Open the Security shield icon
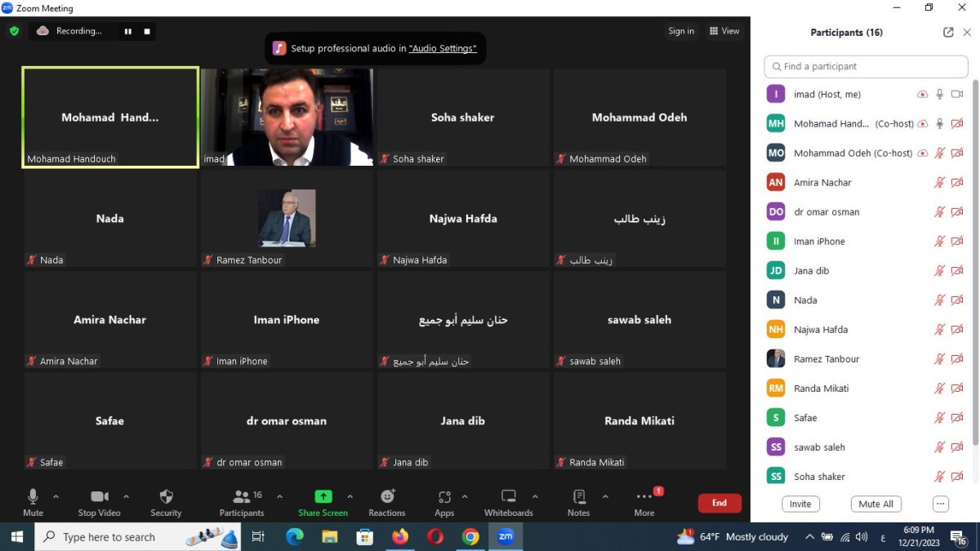 (166, 497)
